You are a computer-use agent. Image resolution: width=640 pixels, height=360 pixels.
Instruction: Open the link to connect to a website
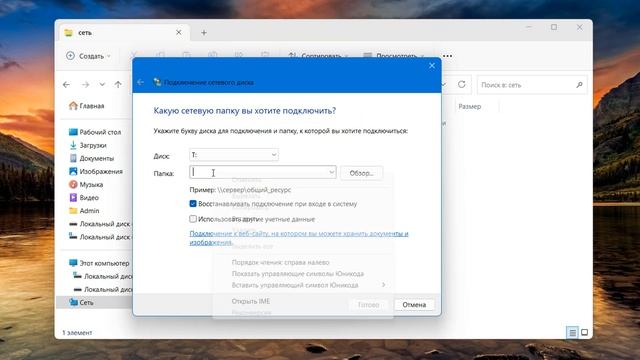tap(299, 238)
